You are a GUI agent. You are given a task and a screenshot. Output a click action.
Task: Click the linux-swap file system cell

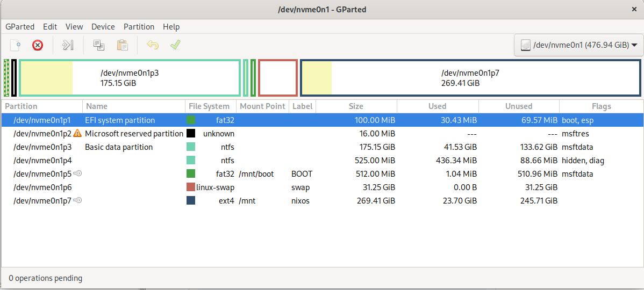pyautogui.click(x=215, y=187)
